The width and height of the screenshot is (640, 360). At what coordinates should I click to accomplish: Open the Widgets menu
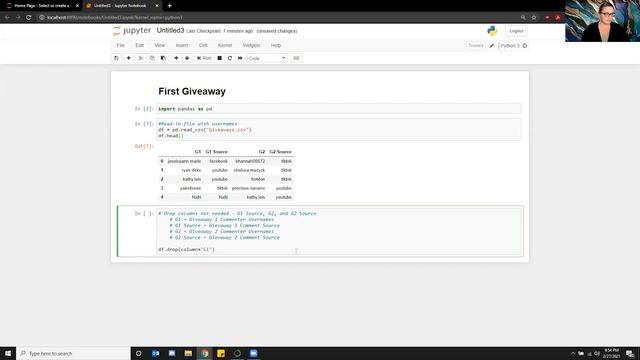[x=251, y=45]
